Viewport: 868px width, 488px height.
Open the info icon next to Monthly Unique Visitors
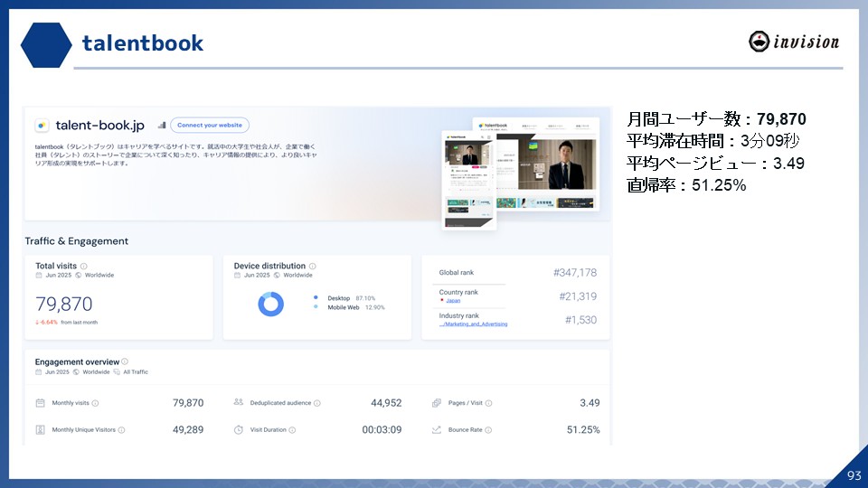(x=121, y=430)
